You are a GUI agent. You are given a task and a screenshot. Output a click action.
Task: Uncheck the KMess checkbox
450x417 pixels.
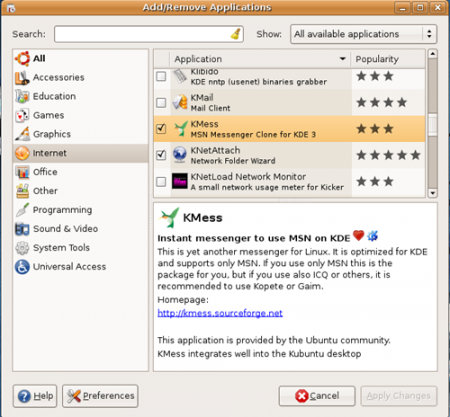click(x=161, y=129)
